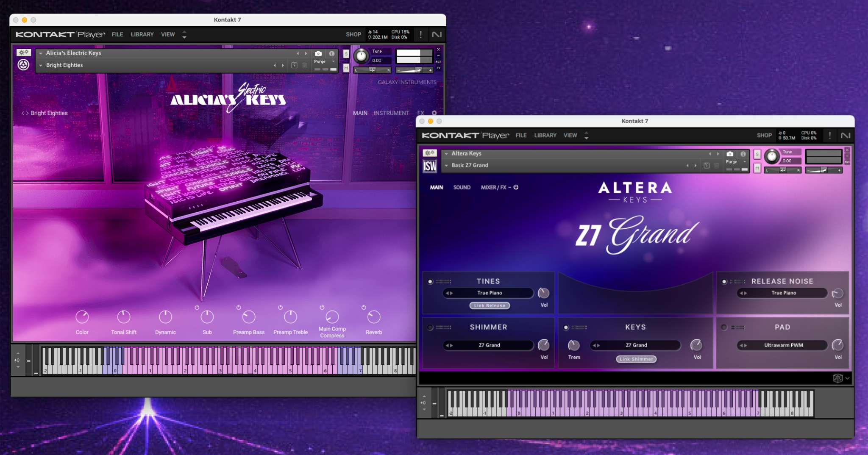
Task: Click the alert exclamation icon in Altera Keys window
Action: 830,136
